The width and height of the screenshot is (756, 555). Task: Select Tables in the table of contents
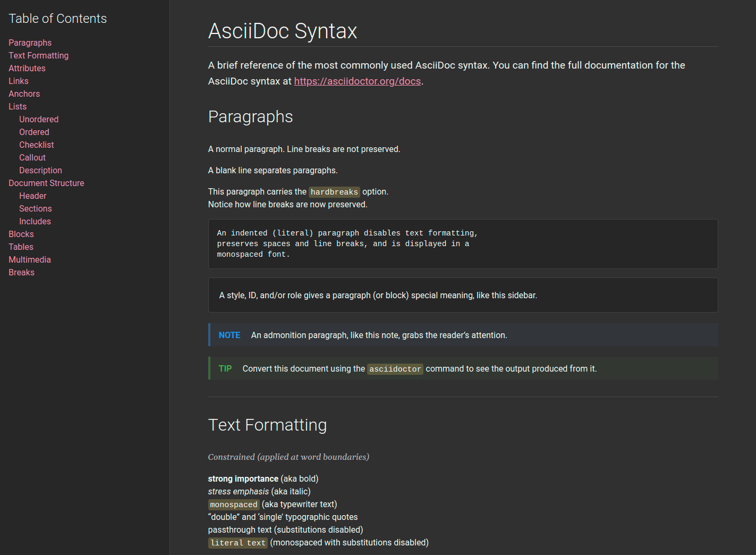(x=21, y=247)
